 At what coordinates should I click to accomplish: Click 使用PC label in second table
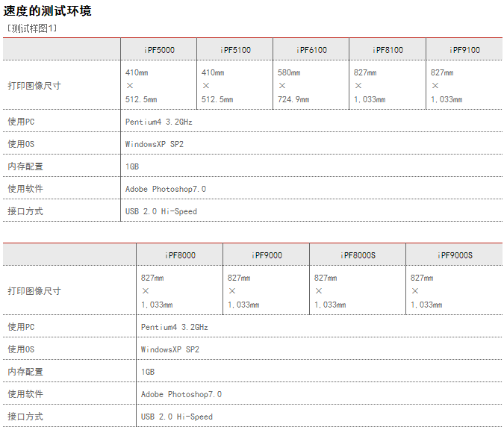pyautogui.click(x=21, y=327)
